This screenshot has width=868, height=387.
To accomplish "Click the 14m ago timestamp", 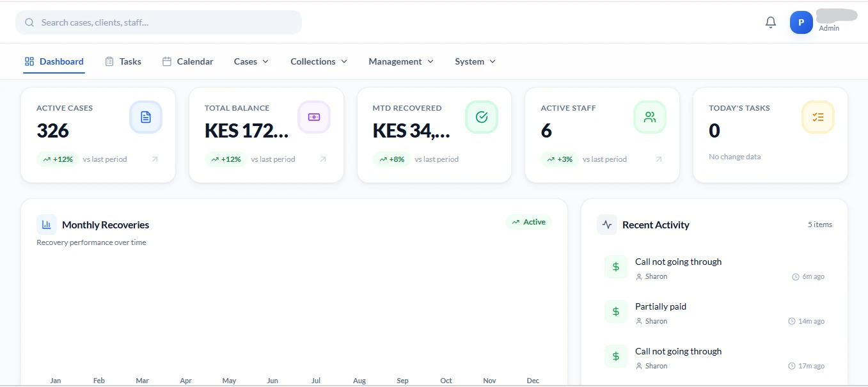I will (x=811, y=321).
